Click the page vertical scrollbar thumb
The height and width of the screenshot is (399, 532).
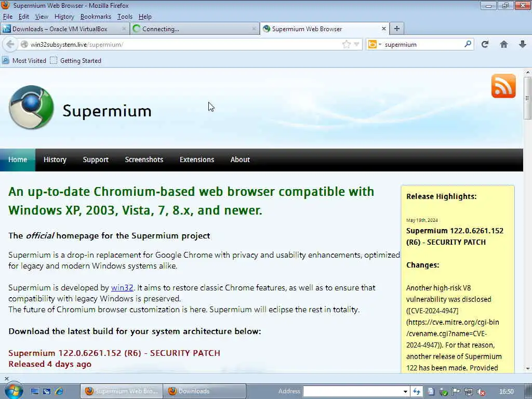527,98
